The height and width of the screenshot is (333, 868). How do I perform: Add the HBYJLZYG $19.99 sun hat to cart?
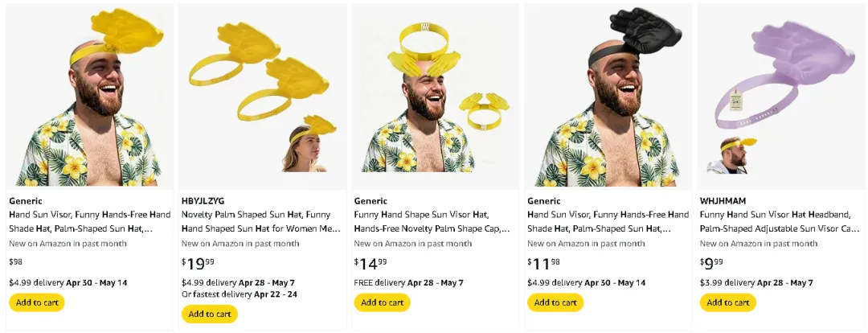209,314
